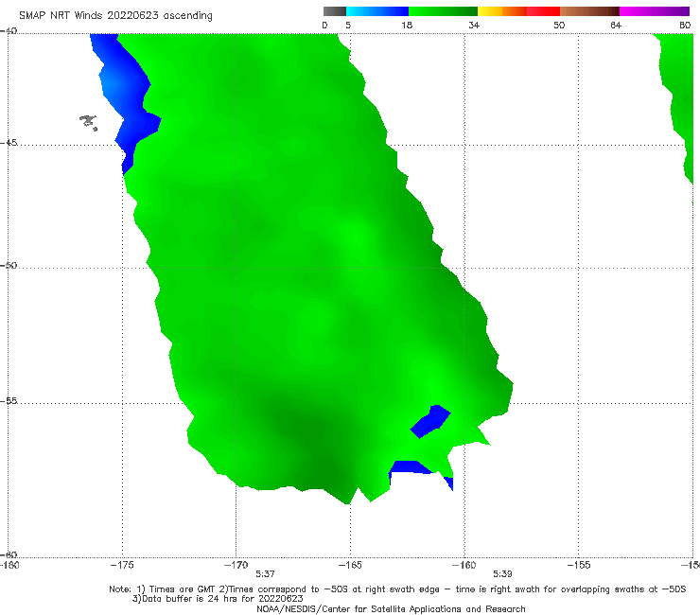Image resolution: width=700 pixels, height=615 pixels.
Task: Click the red colorbar segment before 50
Action: coord(543,11)
